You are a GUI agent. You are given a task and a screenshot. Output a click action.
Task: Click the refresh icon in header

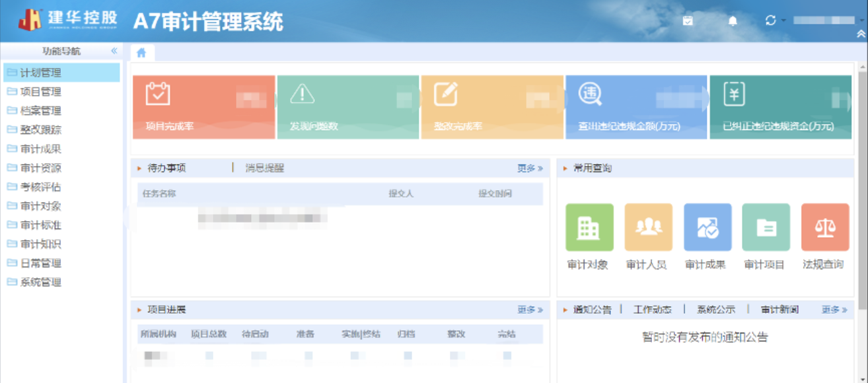pyautogui.click(x=770, y=21)
